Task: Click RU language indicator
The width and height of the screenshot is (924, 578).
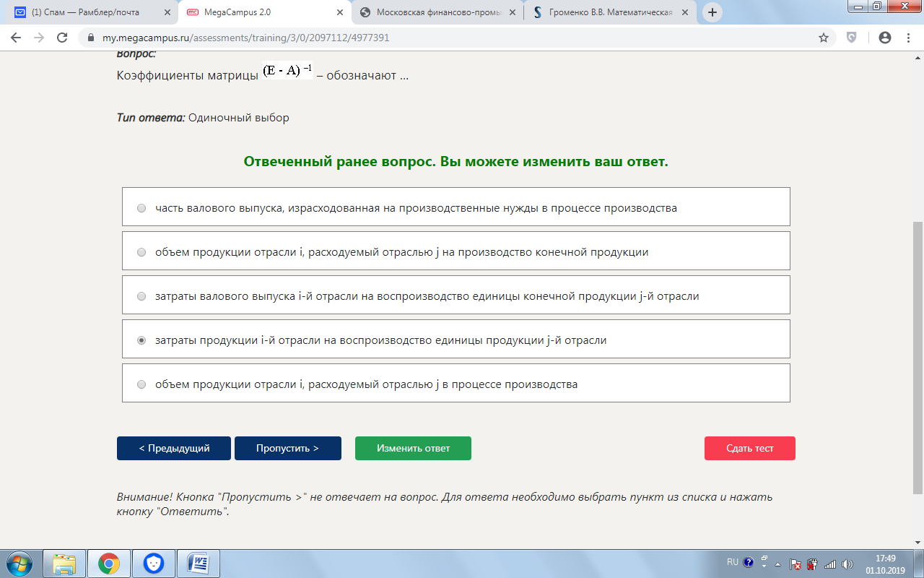Action: point(733,562)
